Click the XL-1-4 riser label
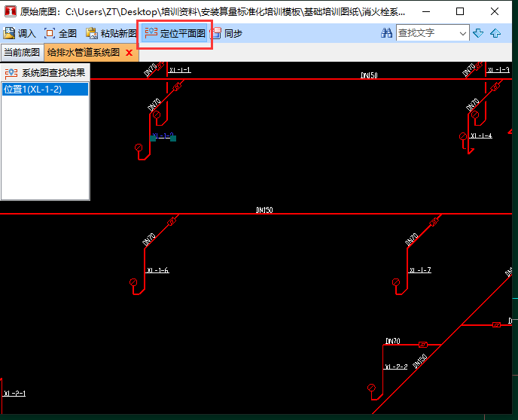The height and width of the screenshot is (420, 518). point(481,135)
